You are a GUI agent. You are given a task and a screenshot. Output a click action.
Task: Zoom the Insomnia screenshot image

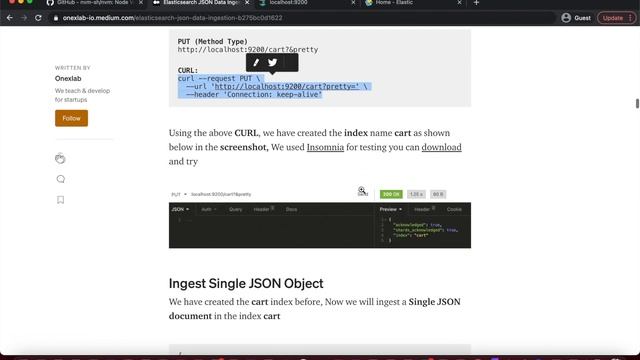(320, 218)
